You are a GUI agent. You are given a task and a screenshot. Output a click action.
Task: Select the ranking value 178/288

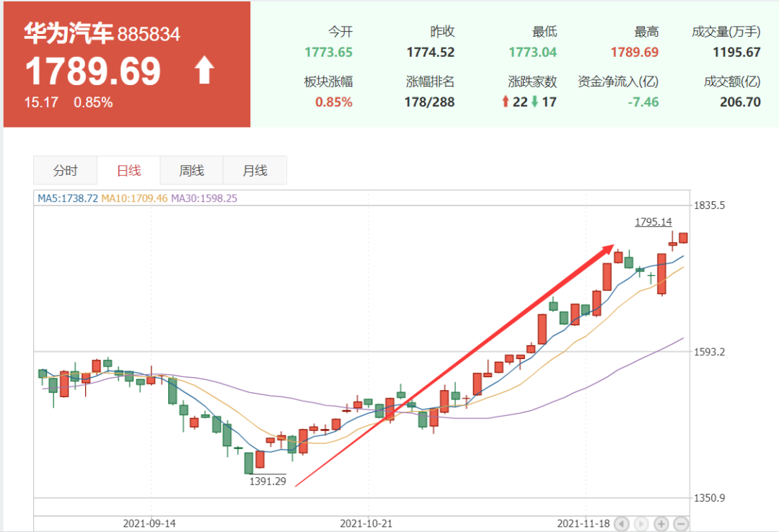(x=429, y=102)
